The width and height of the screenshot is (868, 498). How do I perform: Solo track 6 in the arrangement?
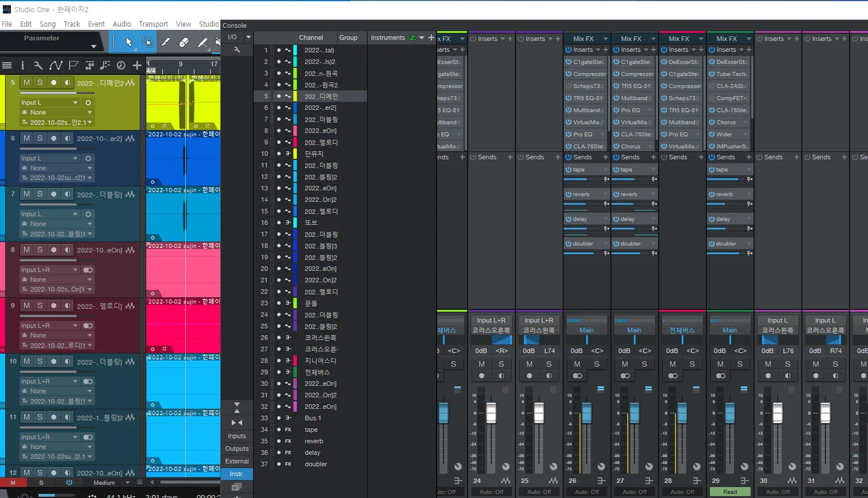tap(39, 138)
